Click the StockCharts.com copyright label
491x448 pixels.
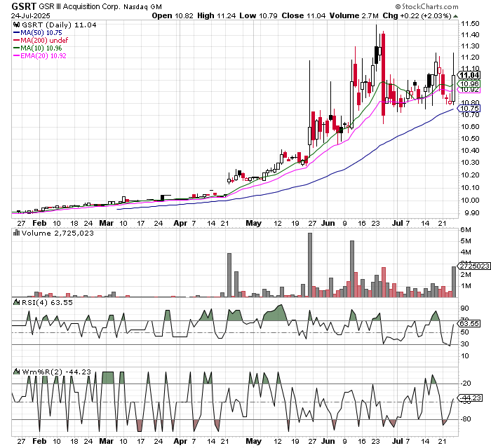[426, 6]
